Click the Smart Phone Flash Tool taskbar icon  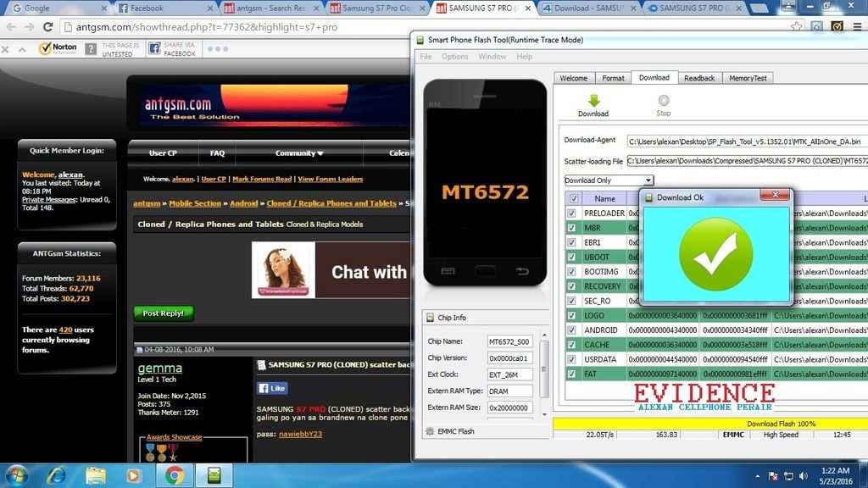point(214,475)
